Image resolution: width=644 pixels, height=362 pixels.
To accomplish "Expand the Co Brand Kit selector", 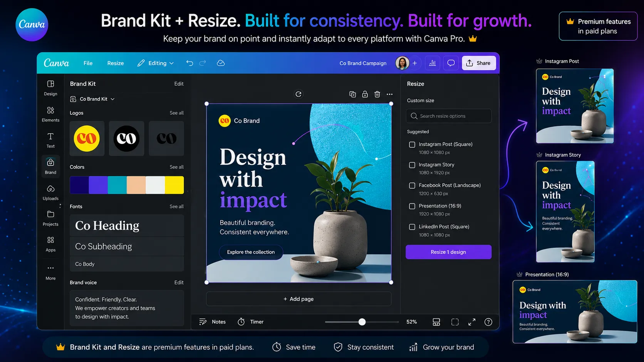I will click(92, 99).
